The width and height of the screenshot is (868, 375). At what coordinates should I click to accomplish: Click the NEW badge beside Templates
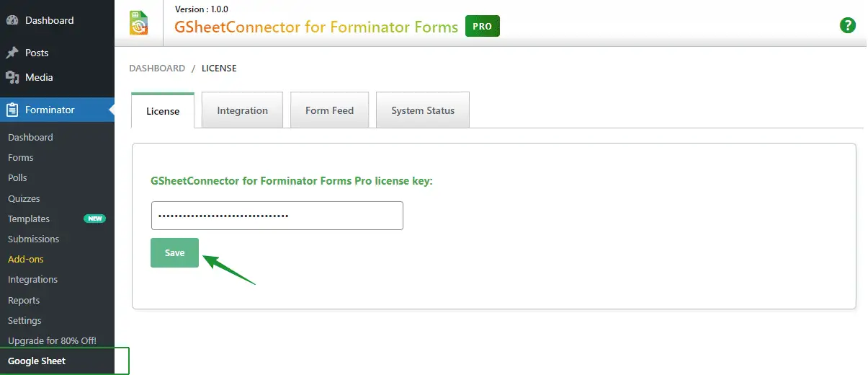94,219
